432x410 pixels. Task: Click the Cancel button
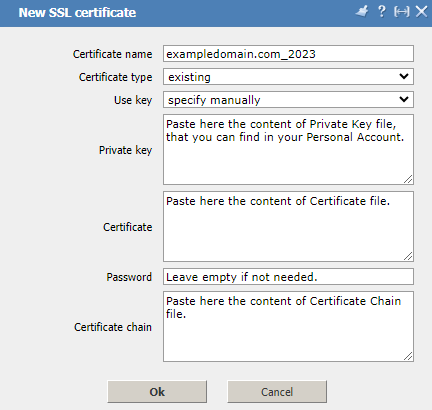tap(277, 392)
